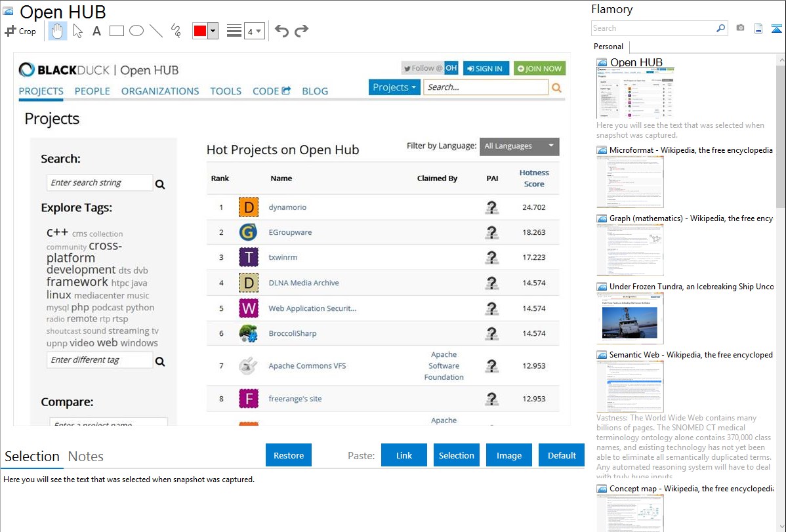Pick the ellipse drawing tool
This screenshot has width=786, height=532.
136,31
